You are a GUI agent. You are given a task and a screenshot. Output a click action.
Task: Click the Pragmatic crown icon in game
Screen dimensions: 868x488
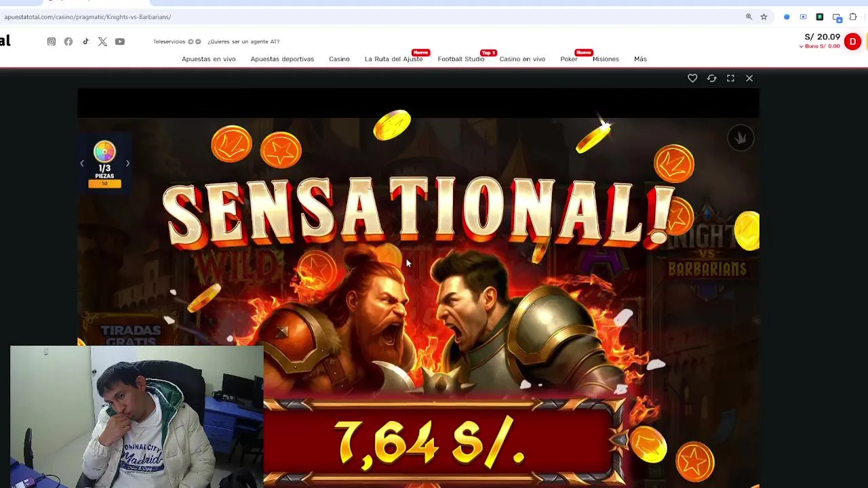click(741, 138)
